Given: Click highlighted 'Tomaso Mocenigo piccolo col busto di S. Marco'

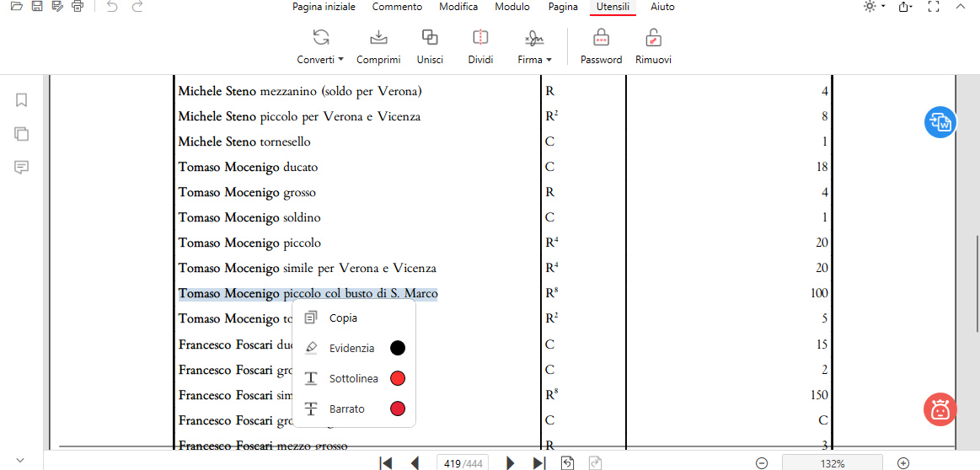Looking at the screenshot, I should pyautogui.click(x=308, y=293).
